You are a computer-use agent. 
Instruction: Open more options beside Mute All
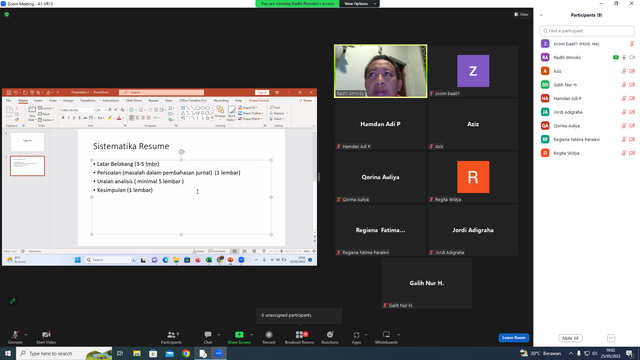click(611, 338)
